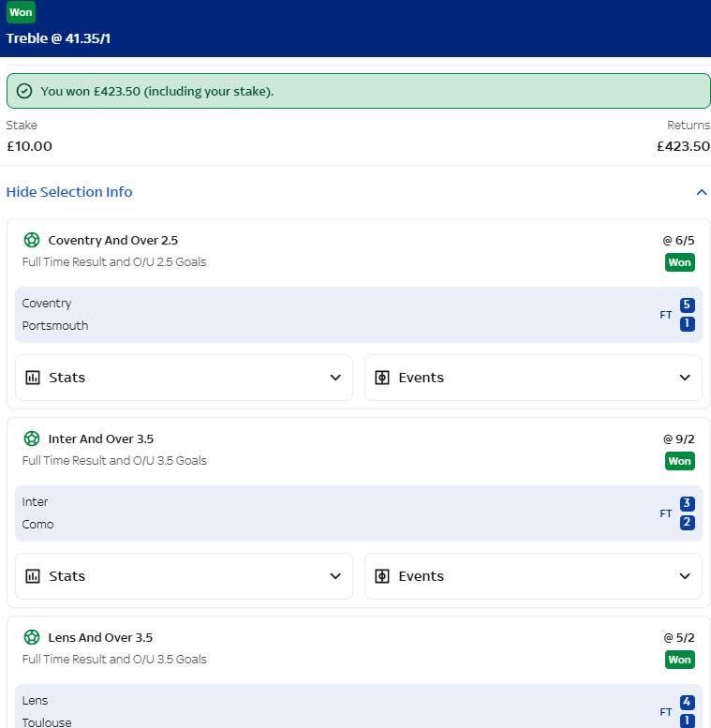Click Inter's score of 3

point(688,504)
